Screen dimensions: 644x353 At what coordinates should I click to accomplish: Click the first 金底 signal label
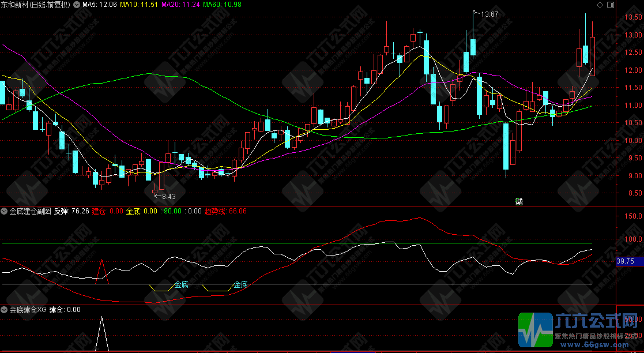[x=181, y=284]
